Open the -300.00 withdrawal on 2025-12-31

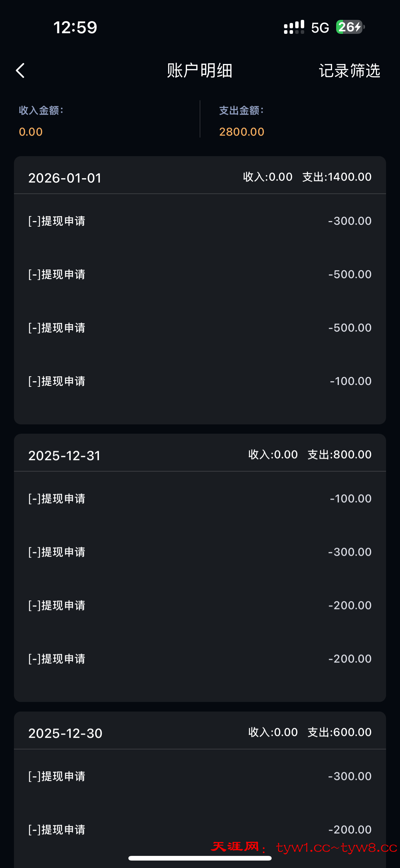click(x=200, y=552)
